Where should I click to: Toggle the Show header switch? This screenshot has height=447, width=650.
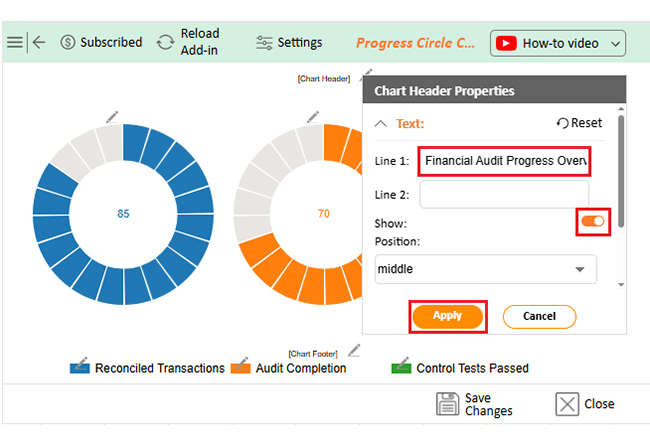click(593, 221)
